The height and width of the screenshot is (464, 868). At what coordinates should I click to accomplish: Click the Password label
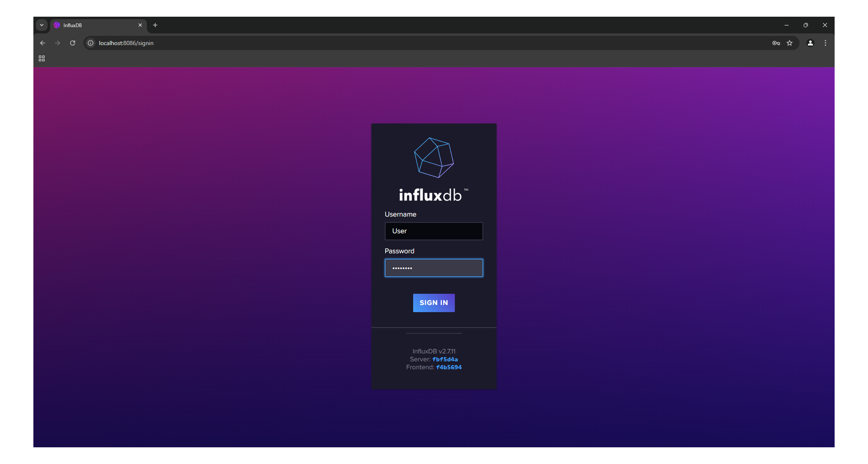[399, 251]
